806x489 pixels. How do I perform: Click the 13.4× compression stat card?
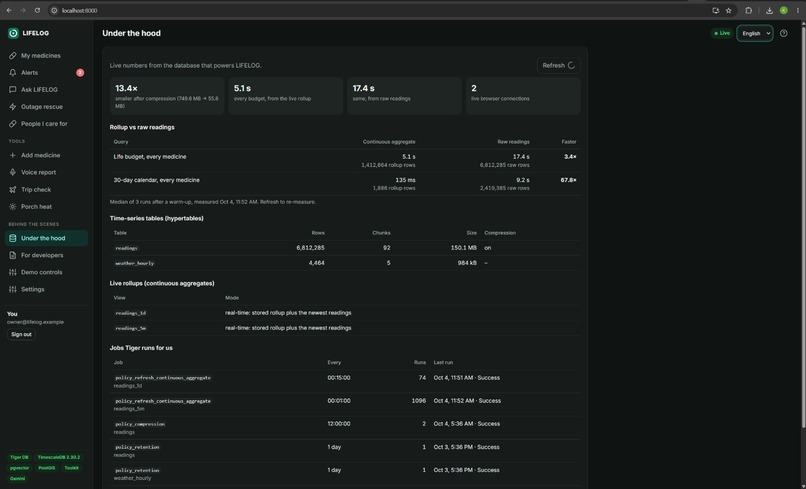pos(167,96)
